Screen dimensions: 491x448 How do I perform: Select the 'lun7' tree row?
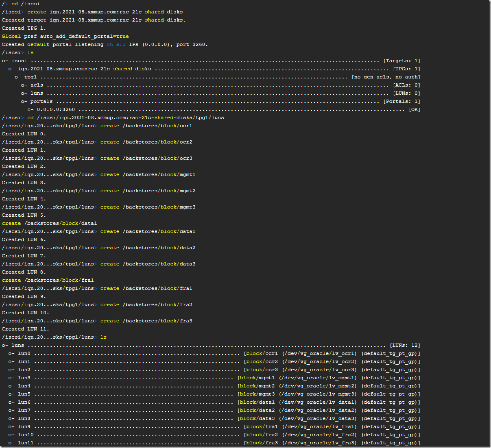214,410
